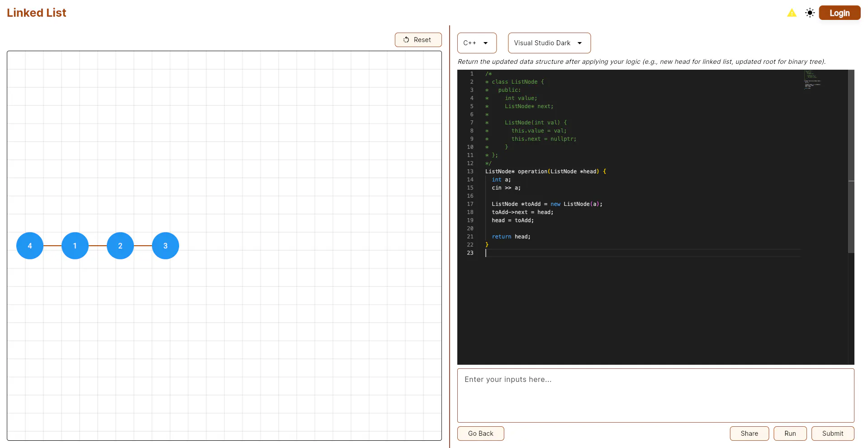Click line number 17 in the editor gutter
Image resolution: width=868 pixels, height=448 pixels.
tap(470, 204)
